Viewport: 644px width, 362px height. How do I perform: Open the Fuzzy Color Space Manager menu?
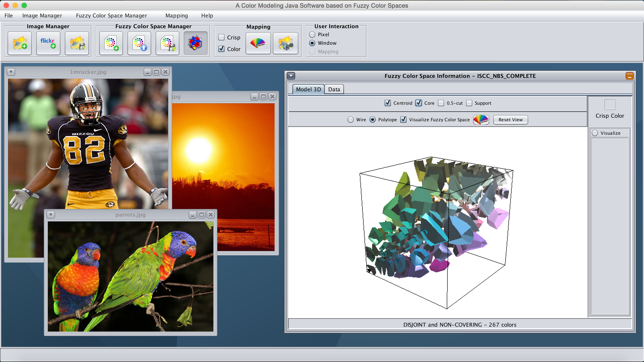tap(112, 15)
